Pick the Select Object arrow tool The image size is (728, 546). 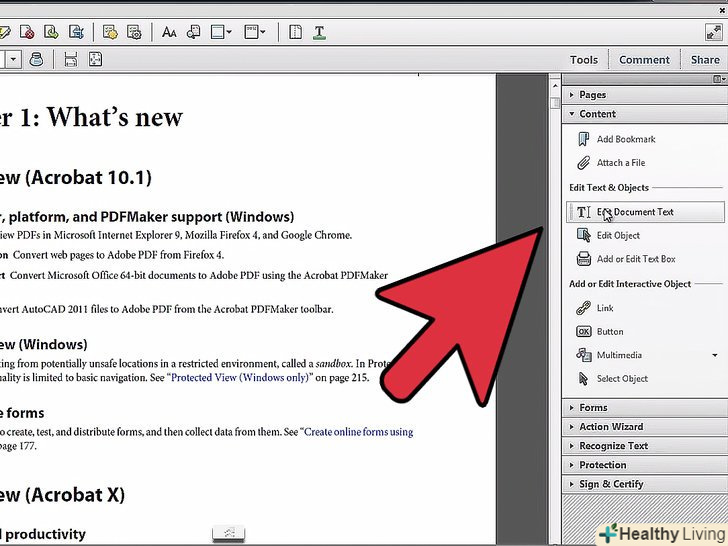point(622,379)
